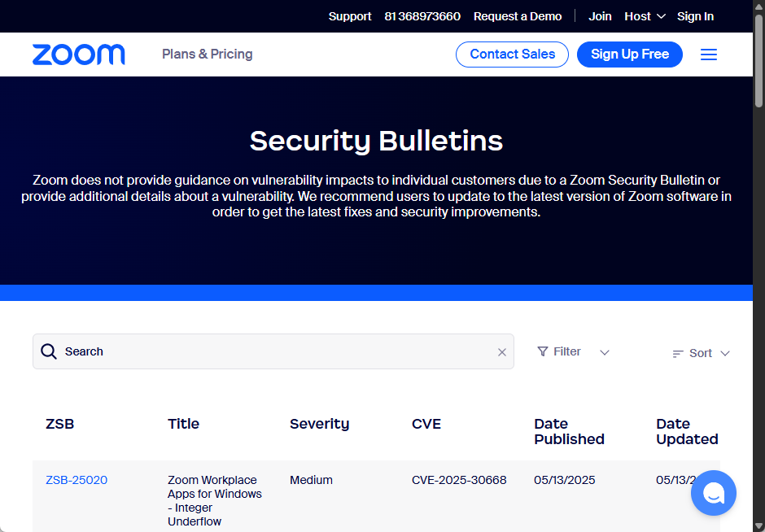Viewport: 765px width, 532px height.
Task: Click the Sort lines icon
Action: (678, 354)
